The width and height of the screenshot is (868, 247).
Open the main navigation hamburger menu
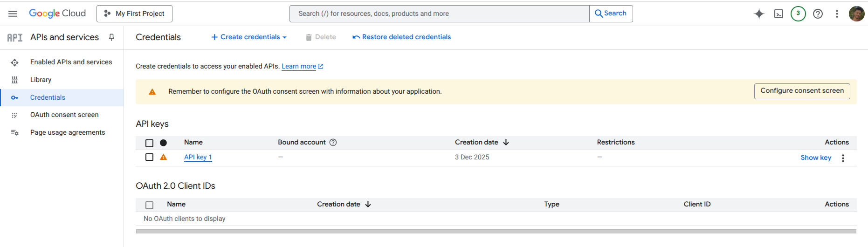click(13, 14)
